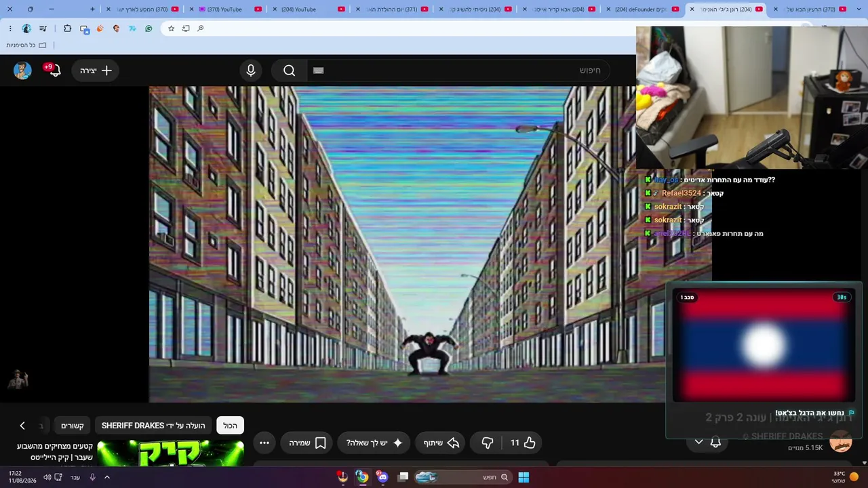The image size is (868, 488).
Task: Expand the tab search chevron
Action: pos(859,9)
